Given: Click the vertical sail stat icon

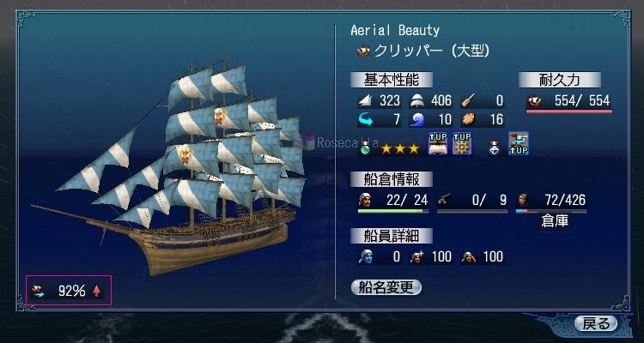Looking at the screenshot, I should point(365,101).
